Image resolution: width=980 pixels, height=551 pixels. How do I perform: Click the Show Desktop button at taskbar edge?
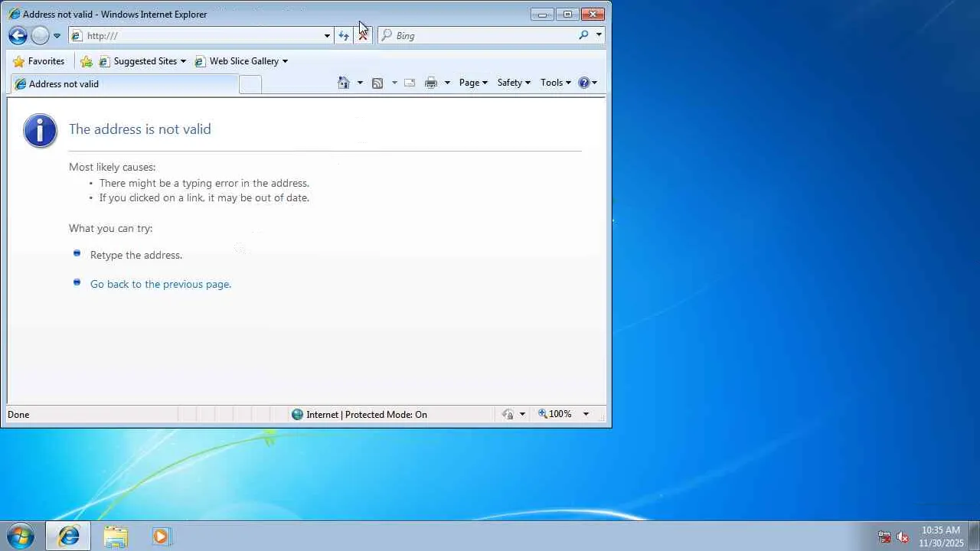pos(975,536)
